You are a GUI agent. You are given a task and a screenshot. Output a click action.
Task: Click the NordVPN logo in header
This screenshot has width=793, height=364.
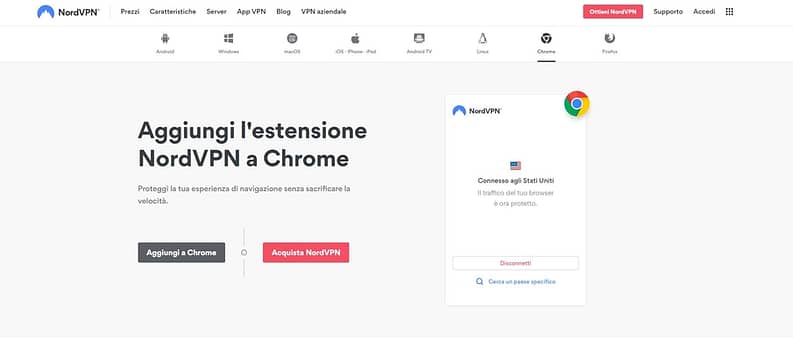tap(68, 12)
